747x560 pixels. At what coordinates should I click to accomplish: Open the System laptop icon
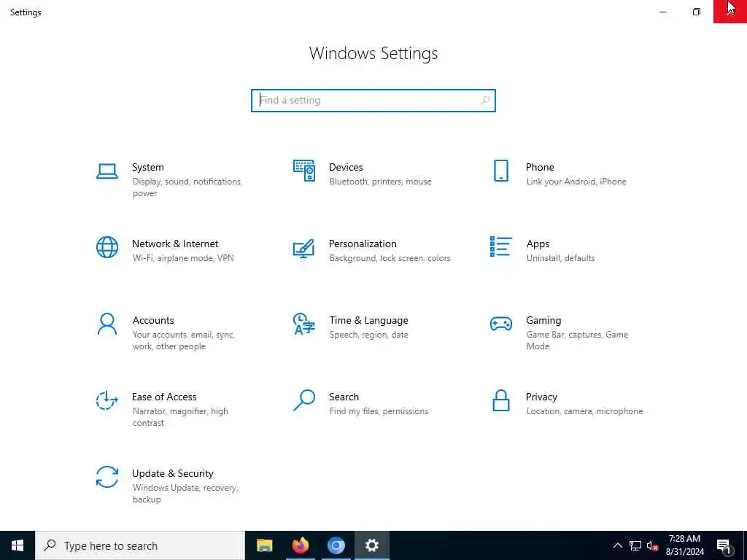click(x=107, y=171)
